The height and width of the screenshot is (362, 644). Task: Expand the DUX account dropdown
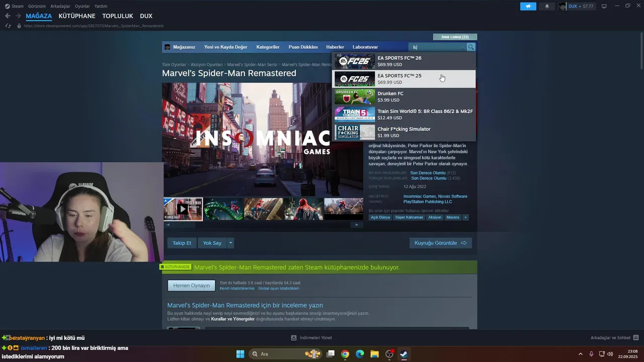[x=580, y=6]
